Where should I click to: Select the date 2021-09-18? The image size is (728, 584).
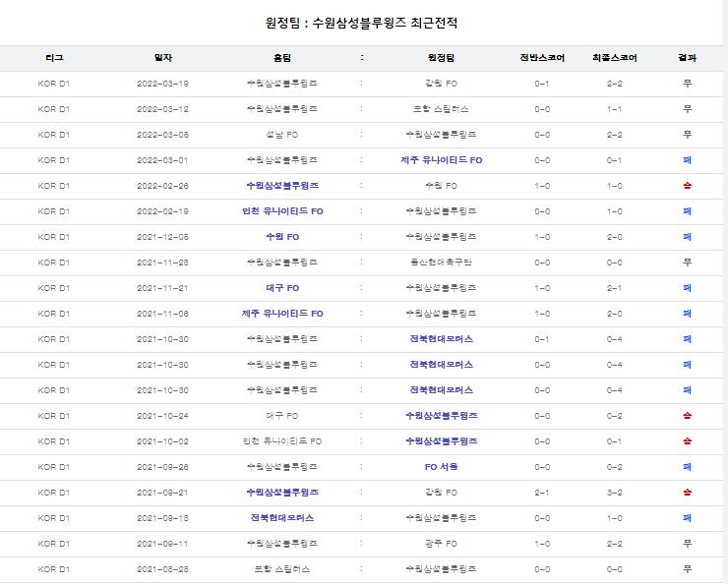tap(162, 518)
